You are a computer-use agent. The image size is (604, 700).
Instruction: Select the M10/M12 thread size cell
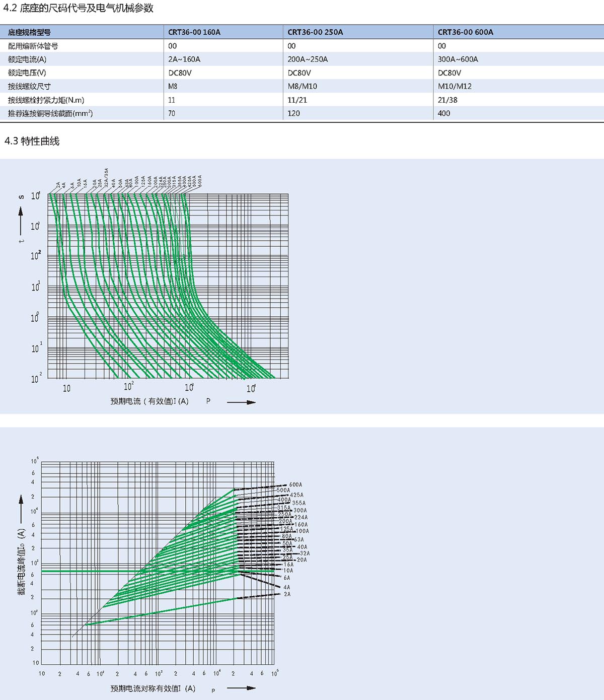pos(455,87)
